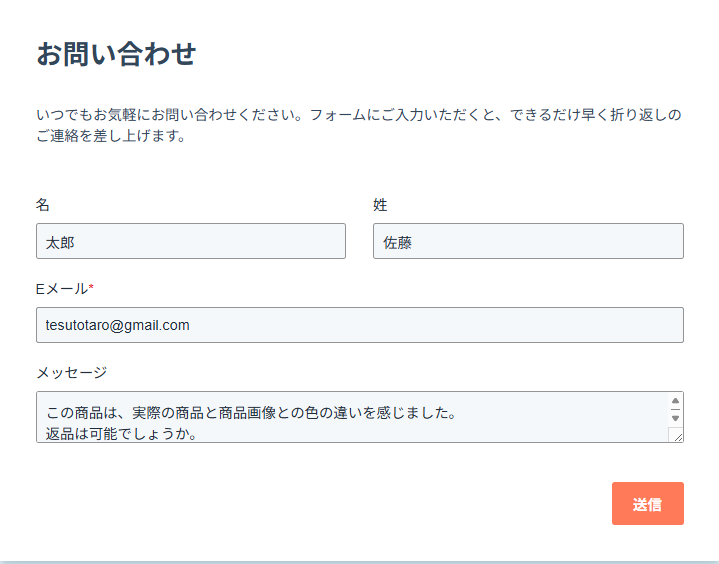Click the 姓 last name input field
The image size is (719, 564).
pos(528,241)
